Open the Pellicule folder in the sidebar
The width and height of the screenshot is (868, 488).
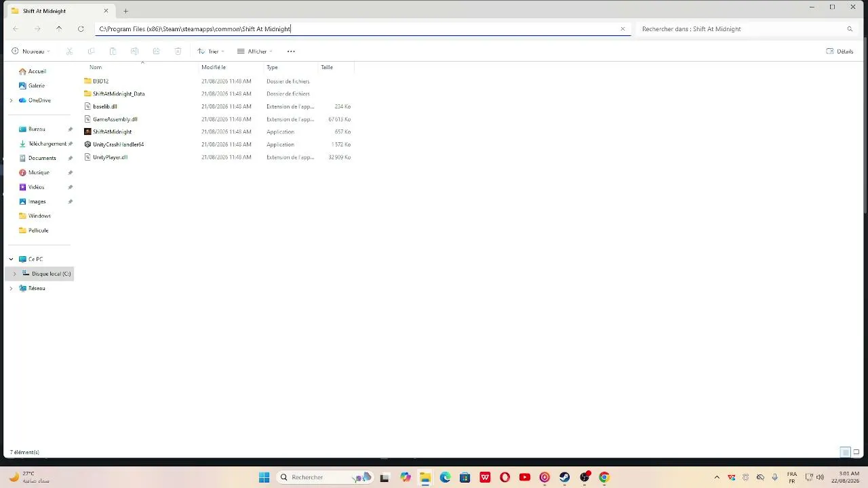[38, 230]
